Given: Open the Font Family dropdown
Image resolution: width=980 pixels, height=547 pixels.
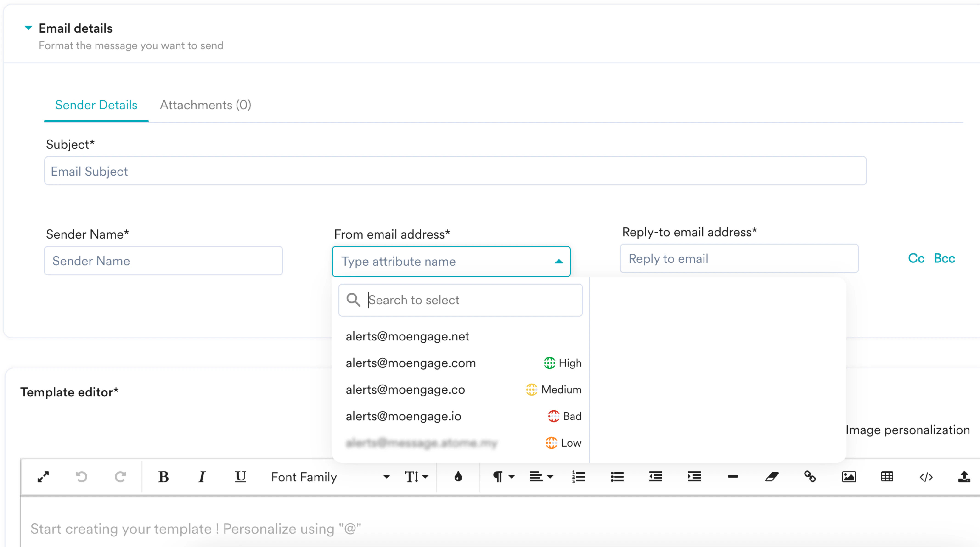Looking at the screenshot, I should point(330,477).
